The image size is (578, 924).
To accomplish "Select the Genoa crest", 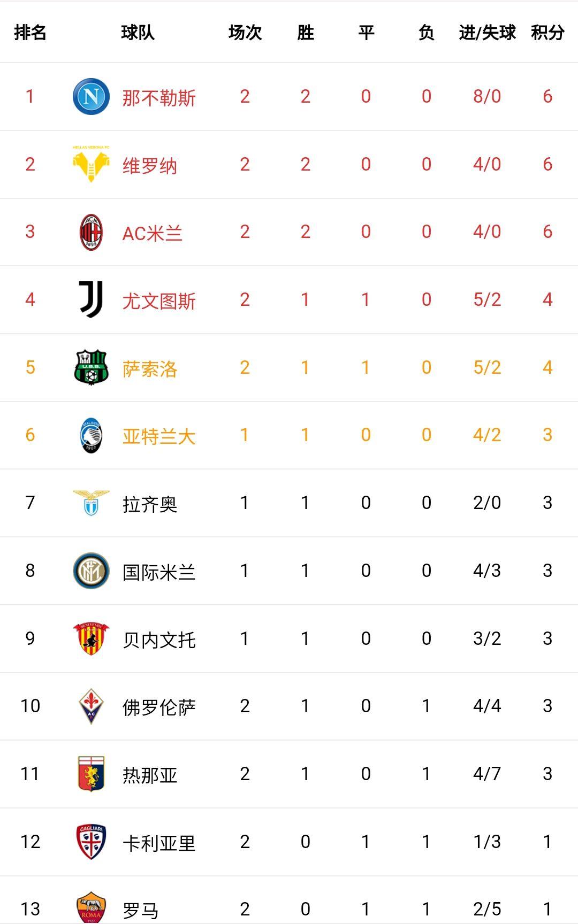I will (91, 774).
